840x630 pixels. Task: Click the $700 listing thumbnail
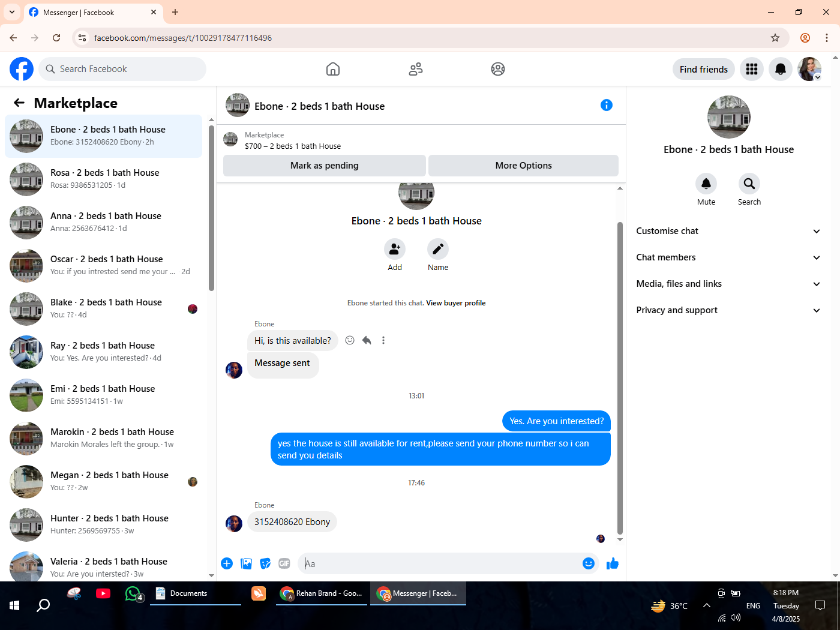[x=230, y=140]
